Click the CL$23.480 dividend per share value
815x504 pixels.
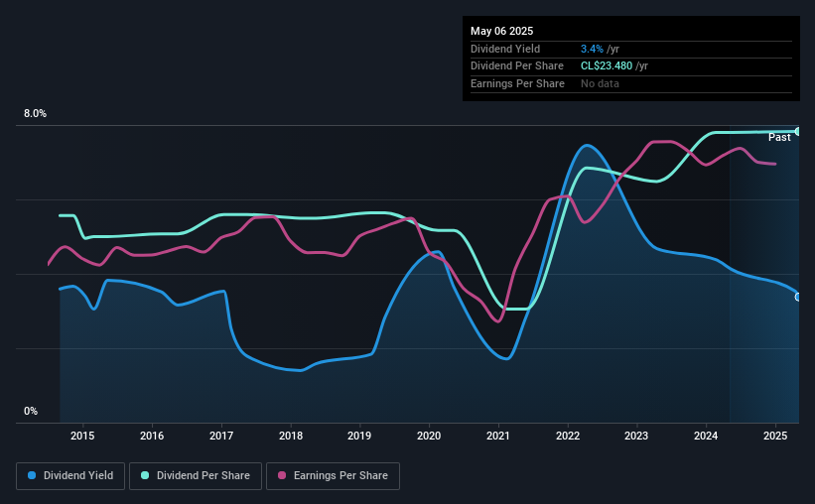pyautogui.click(x=607, y=66)
